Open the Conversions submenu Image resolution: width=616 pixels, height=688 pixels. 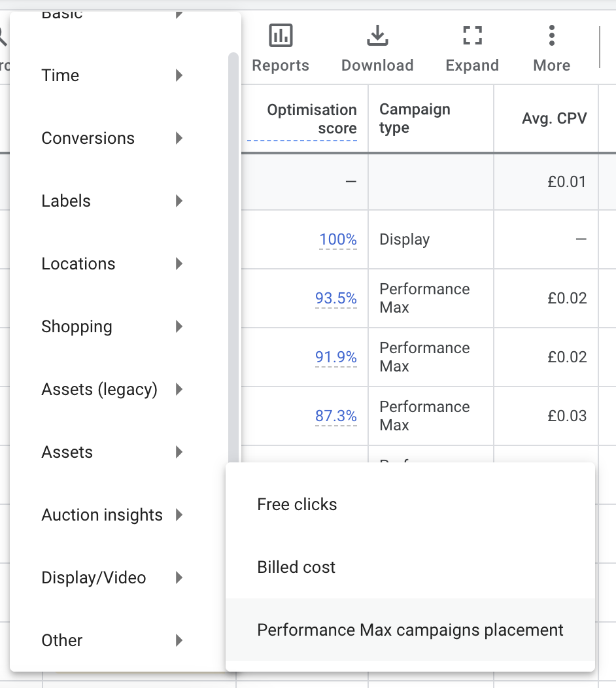[x=88, y=138]
